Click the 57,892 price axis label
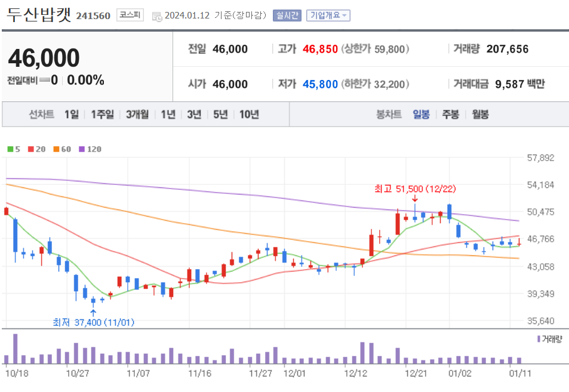Viewport: 569px width, 392px height. pos(541,158)
